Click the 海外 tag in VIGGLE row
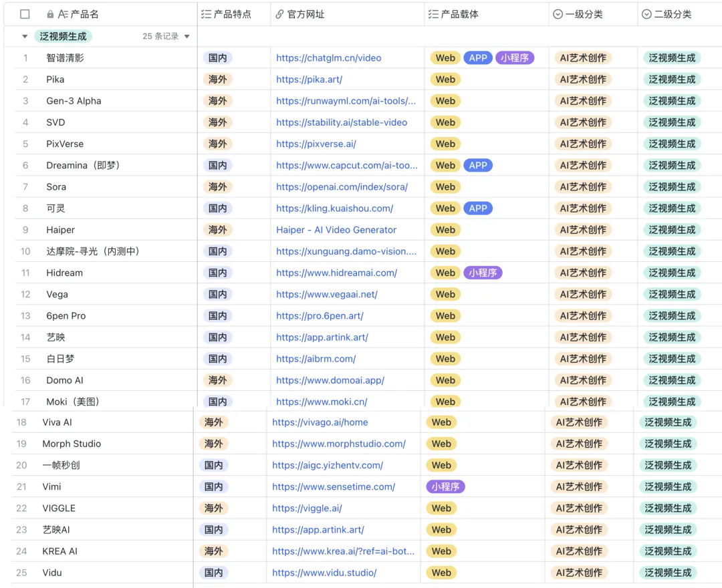 pyautogui.click(x=214, y=508)
